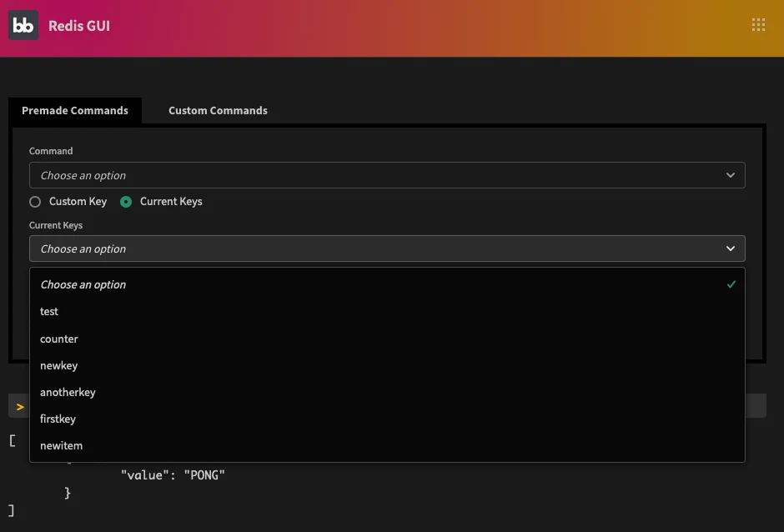Select 'firstkey' from the key list
Screen dimensions: 784x532
[x=387, y=419]
